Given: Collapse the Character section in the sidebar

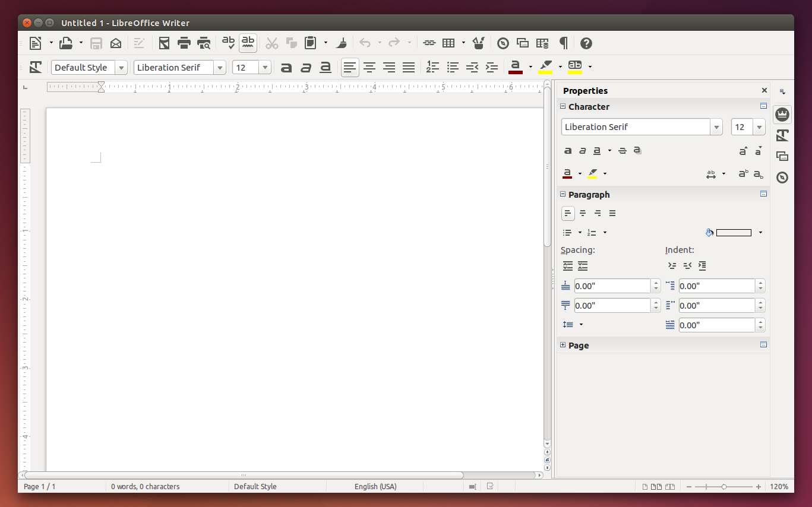Looking at the screenshot, I should tap(563, 107).
